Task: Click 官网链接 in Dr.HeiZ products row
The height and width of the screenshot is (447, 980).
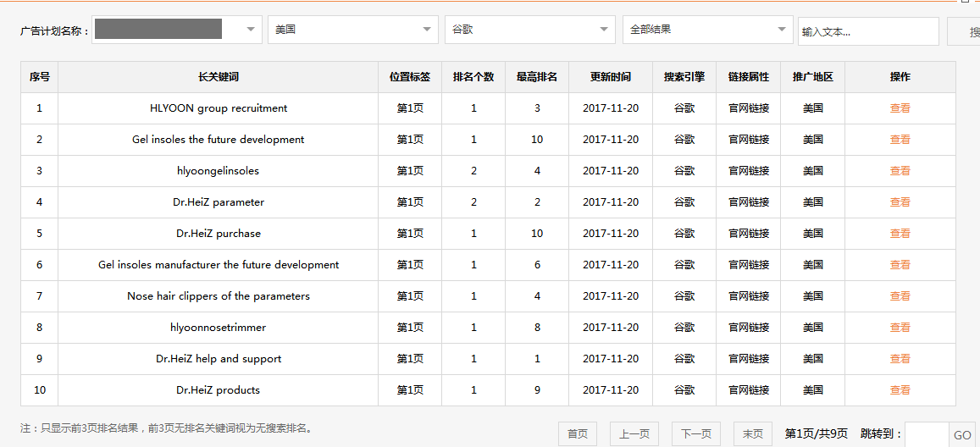Action: point(749,390)
